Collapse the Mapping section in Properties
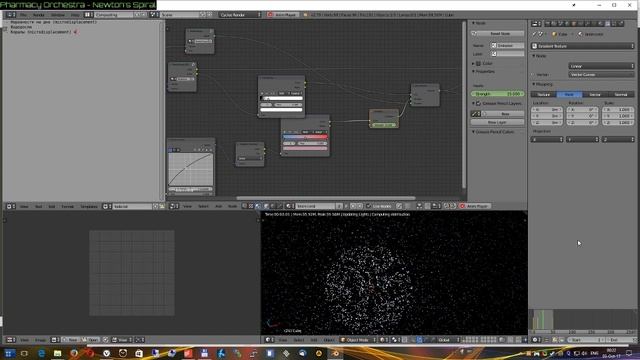This screenshot has height=360, width=640. pyautogui.click(x=542, y=84)
